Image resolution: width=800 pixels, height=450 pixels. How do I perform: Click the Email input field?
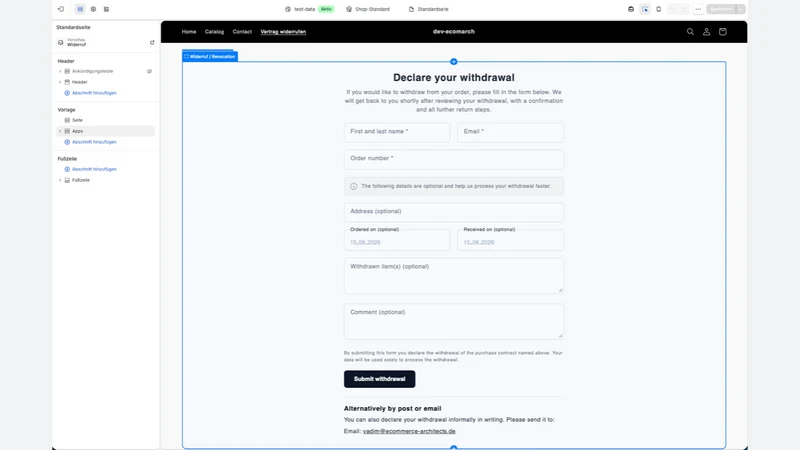click(511, 132)
